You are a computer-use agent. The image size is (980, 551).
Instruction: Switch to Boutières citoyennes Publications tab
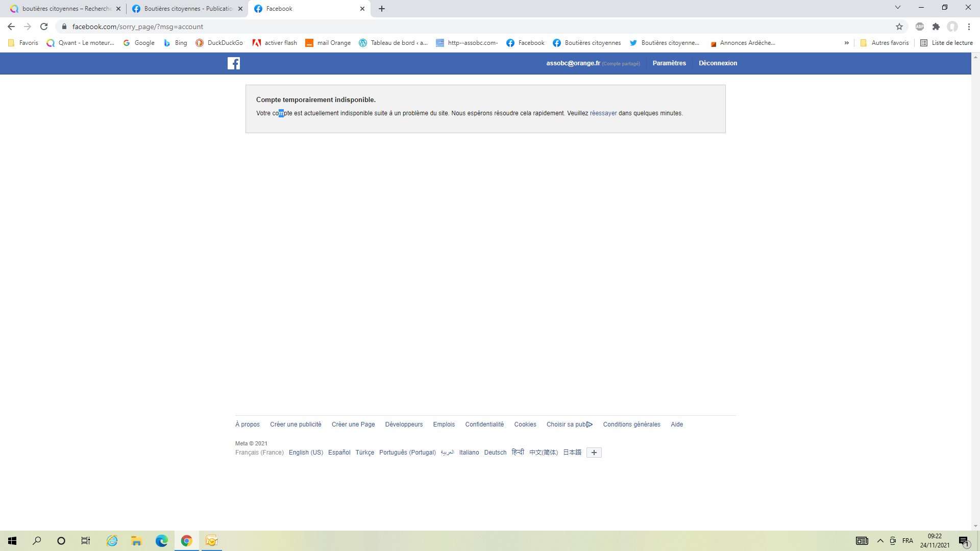point(186,9)
